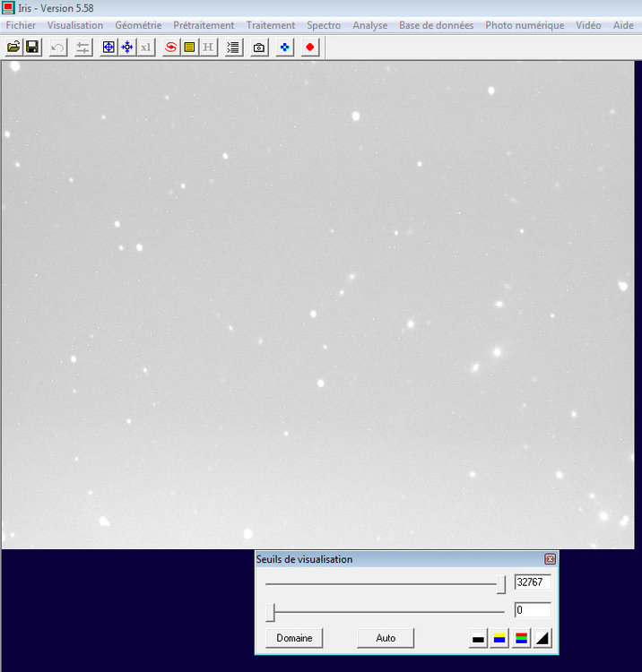The image size is (642, 672).
Task: Click the H histogram toolbar icon
Action: coord(208,47)
